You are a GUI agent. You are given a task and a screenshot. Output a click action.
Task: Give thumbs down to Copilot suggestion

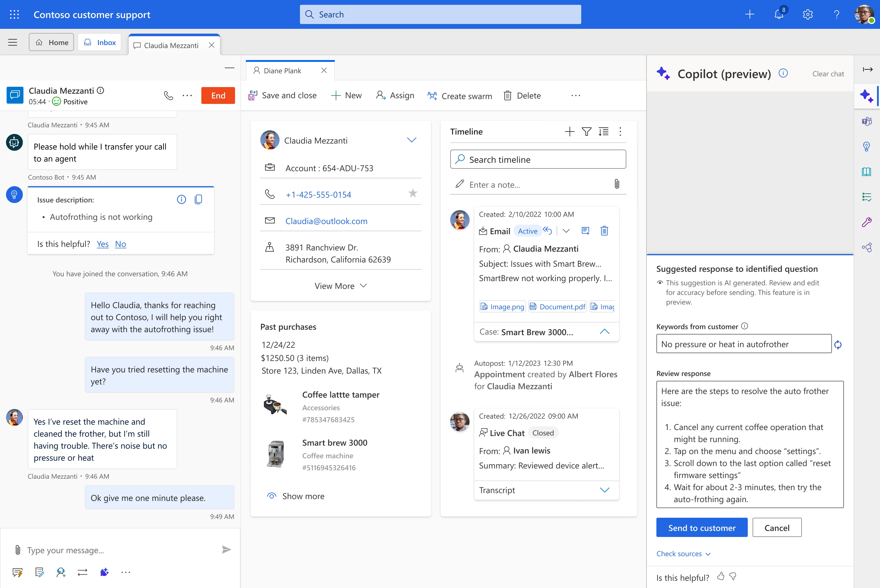click(x=732, y=577)
